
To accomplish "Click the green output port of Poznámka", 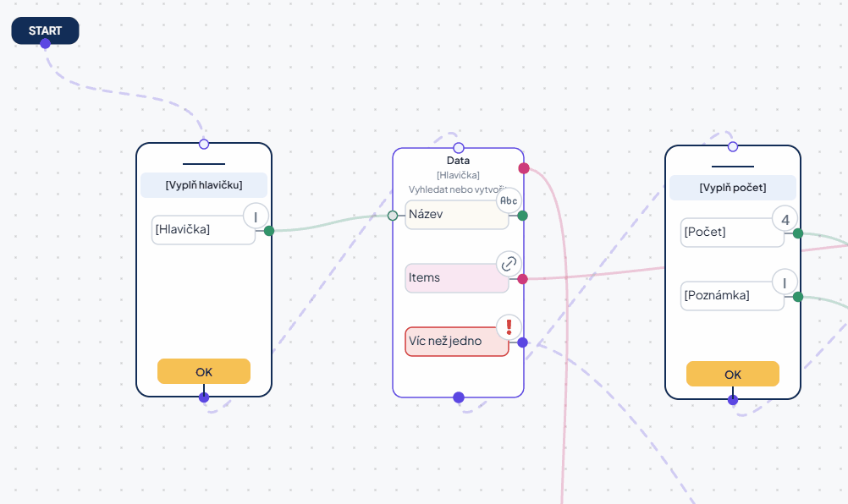I will (798, 297).
